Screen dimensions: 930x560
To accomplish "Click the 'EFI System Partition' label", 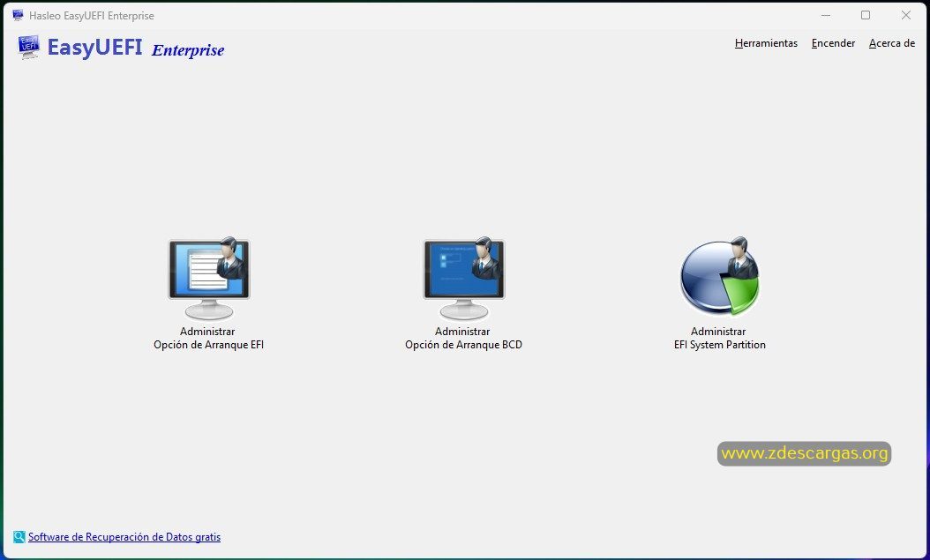I will click(x=719, y=345).
